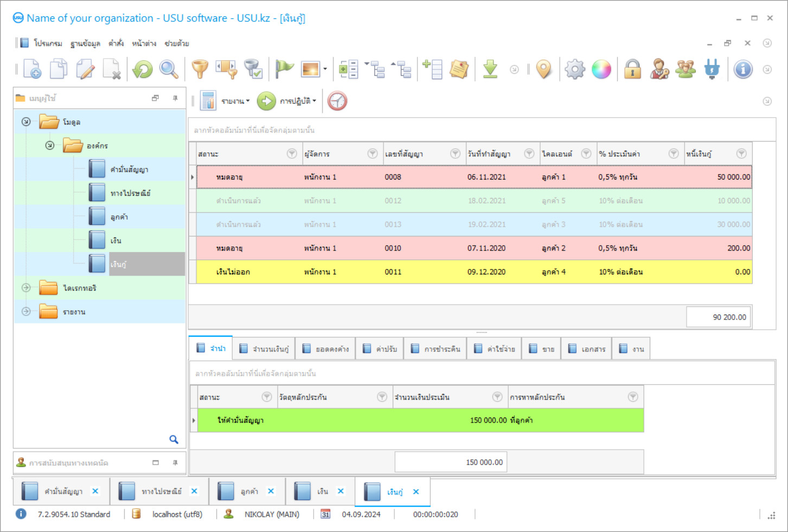Viewport: 788px width, 532px height.
Task: Toggle filter on สถานะ column header
Action: click(x=292, y=154)
